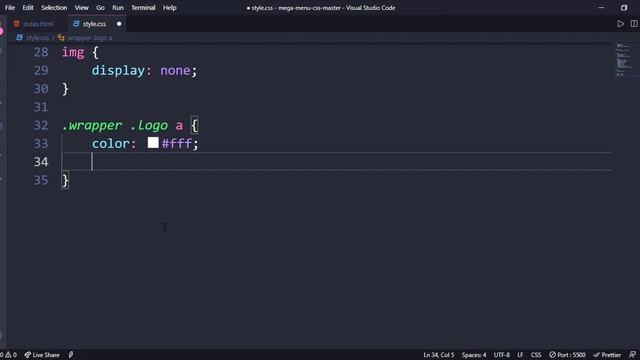The height and width of the screenshot is (360, 640).
Task: Open the Help menu
Action: click(170, 8)
